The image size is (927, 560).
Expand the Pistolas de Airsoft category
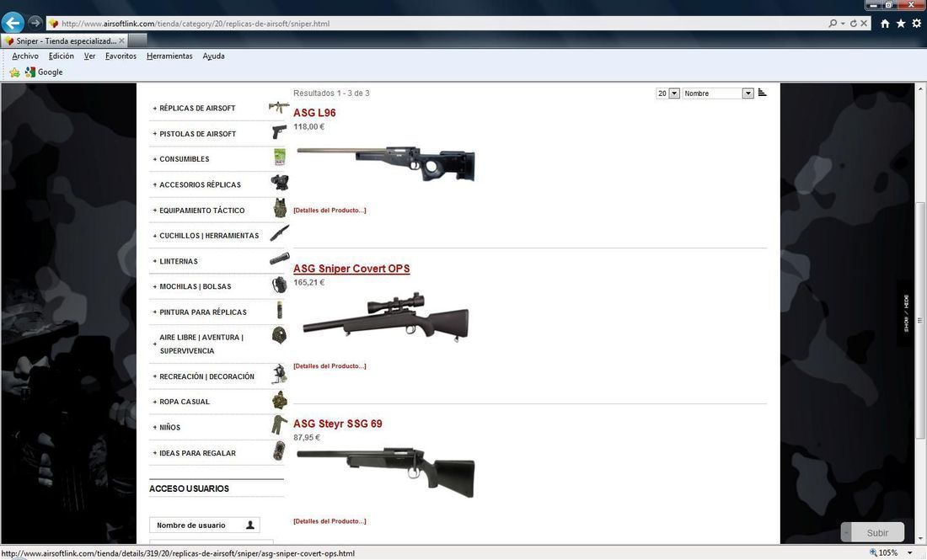click(155, 134)
